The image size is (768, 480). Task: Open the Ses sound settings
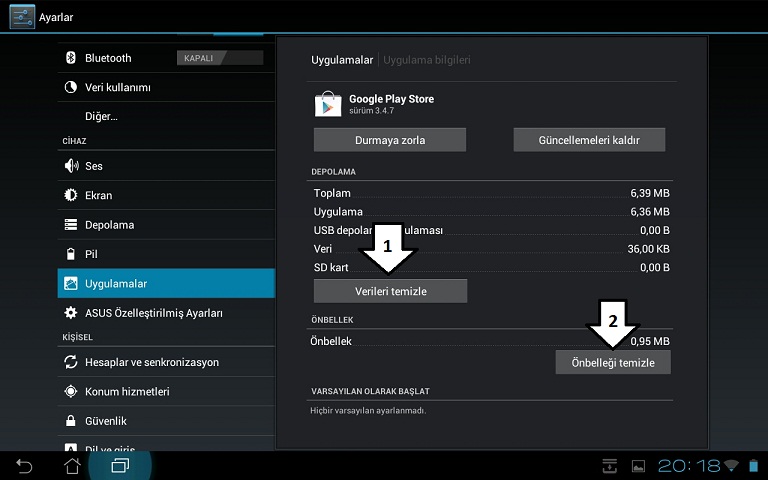[166, 166]
